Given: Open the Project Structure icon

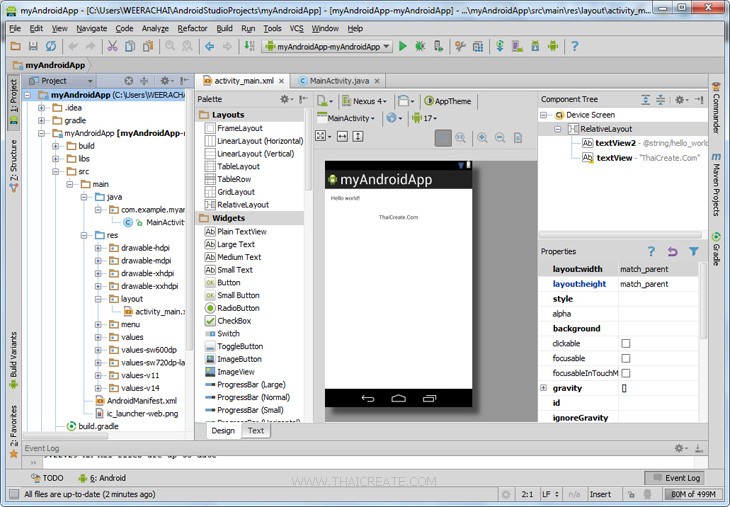Looking at the screenshot, I should click(x=478, y=46).
